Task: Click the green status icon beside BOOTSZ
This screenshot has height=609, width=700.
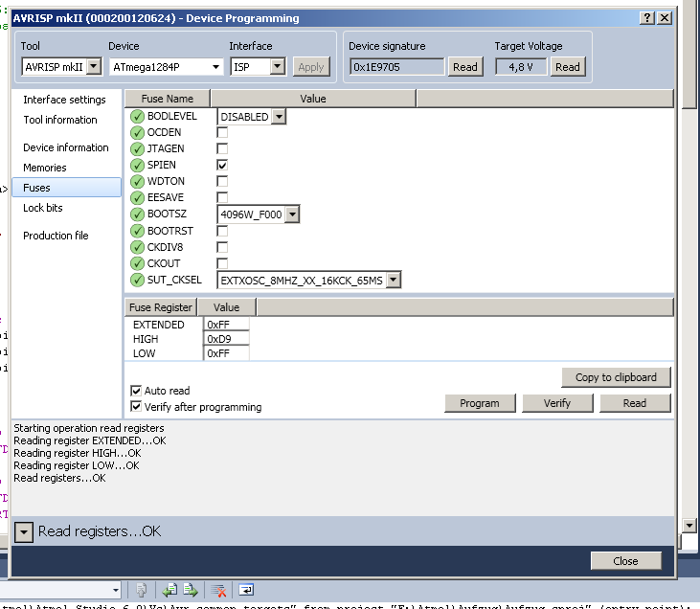Action: point(137,214)
